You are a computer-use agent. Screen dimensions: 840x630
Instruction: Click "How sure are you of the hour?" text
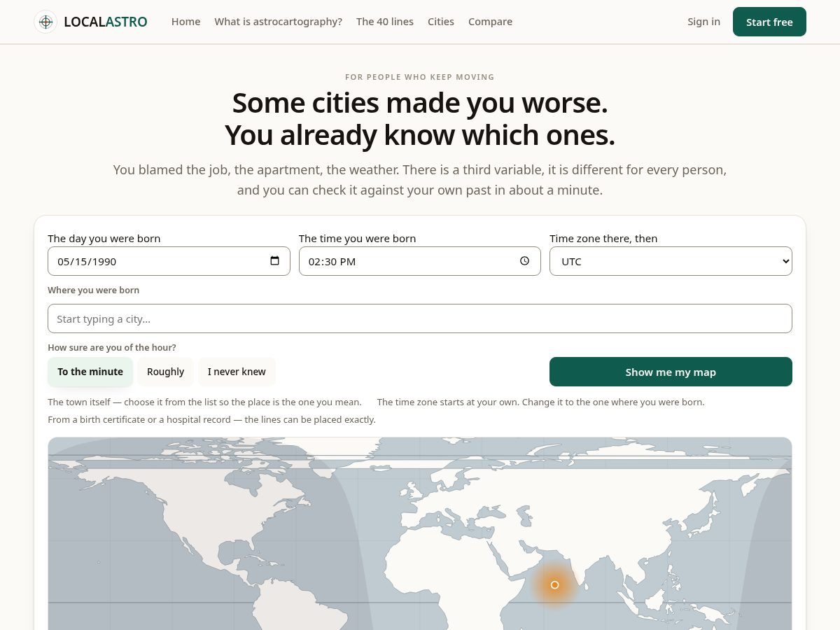click(x=112, y=347)
